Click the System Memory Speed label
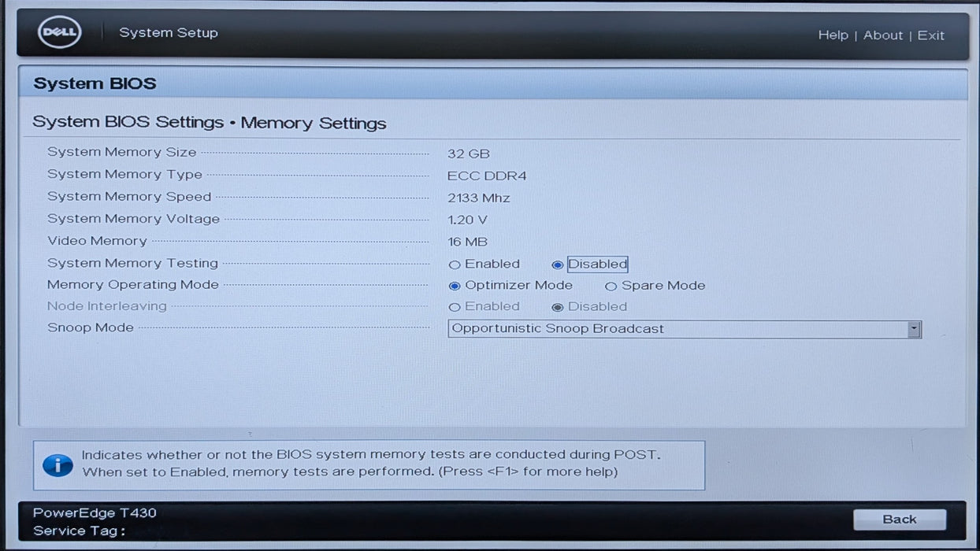The image size is (980, 551). tap(129, 196)
